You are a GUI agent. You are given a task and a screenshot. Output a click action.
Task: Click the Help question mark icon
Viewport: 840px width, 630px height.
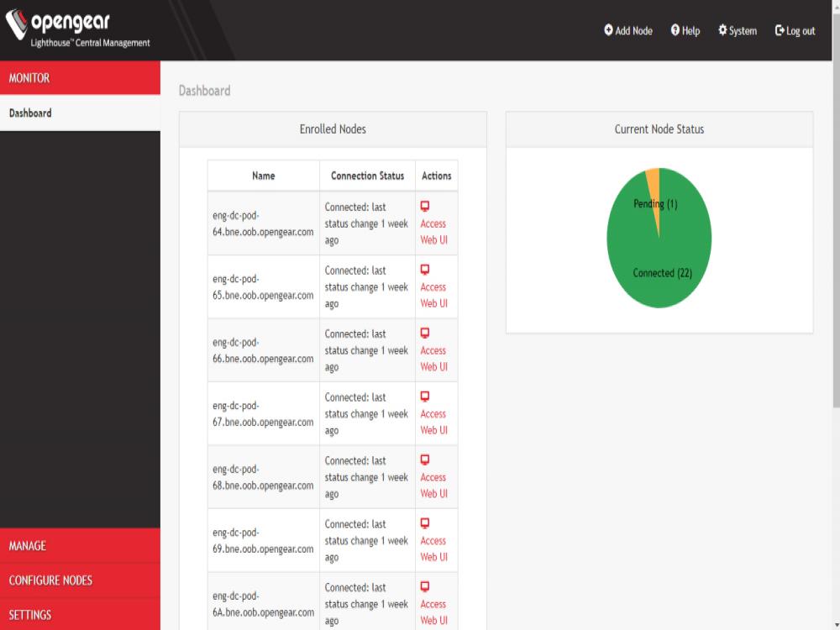tap(675, 30)
